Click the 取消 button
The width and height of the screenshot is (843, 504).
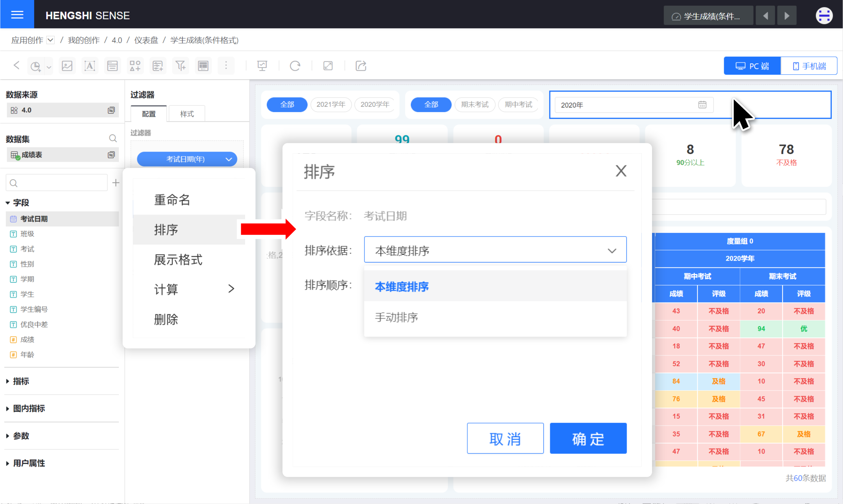505,438
